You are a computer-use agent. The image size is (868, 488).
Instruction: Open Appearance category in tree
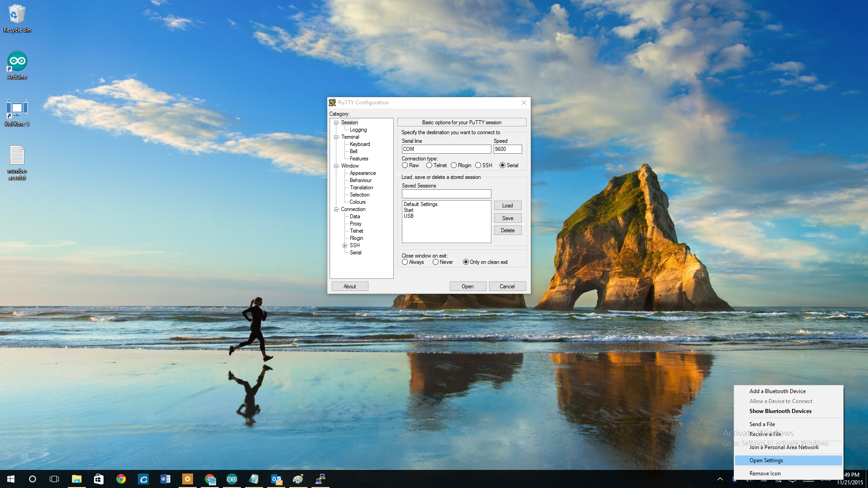pos(363,173)
